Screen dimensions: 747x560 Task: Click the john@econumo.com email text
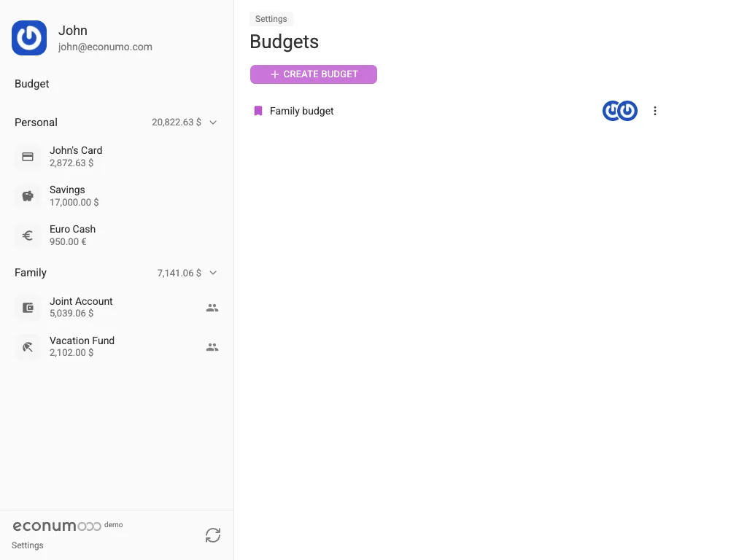click(x=105, y=47)
